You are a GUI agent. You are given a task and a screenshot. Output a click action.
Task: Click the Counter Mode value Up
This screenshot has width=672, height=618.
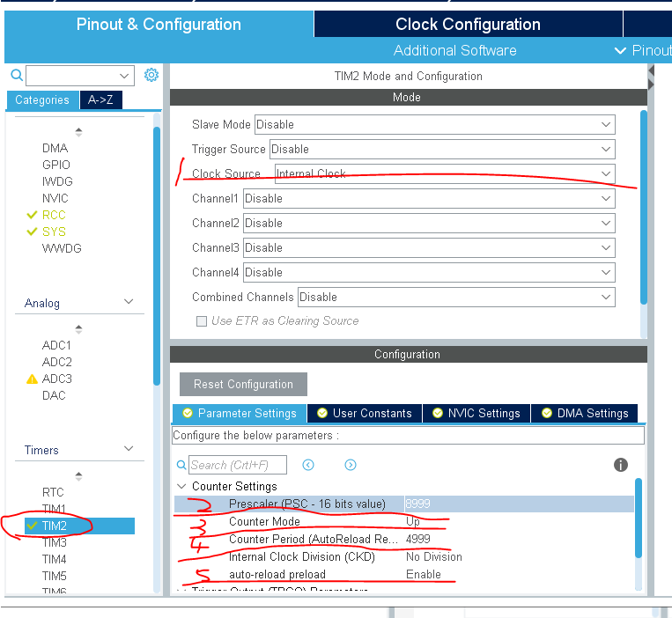tap(413, 521)
